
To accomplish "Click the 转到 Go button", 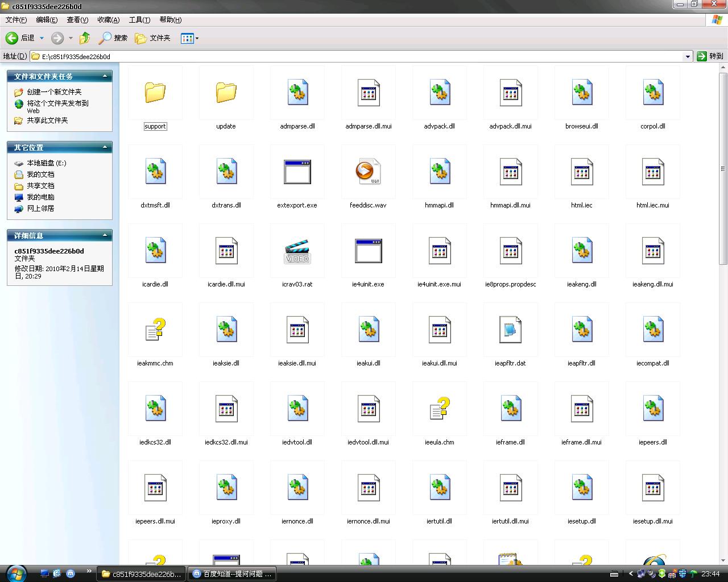I will pos(710,56).
